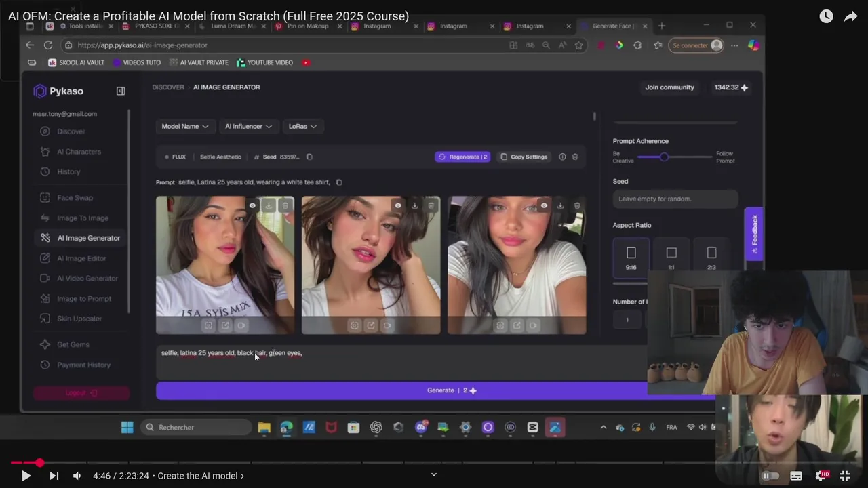
Task: Open ChatGPT icon in the taskbar
Action: pos(376,427)
